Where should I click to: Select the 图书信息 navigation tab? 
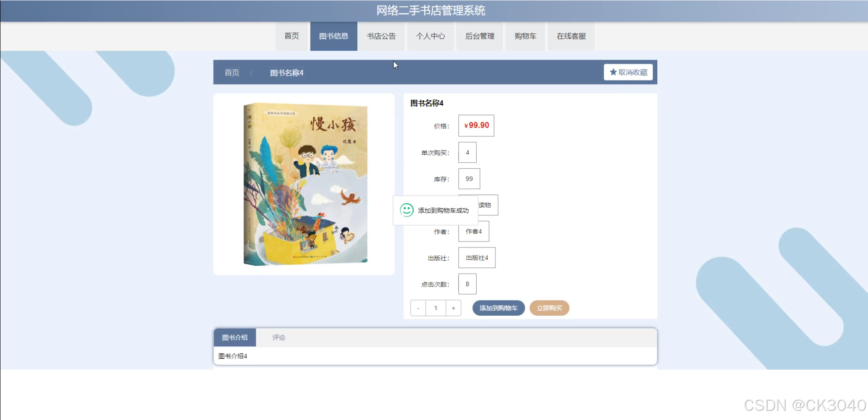click(x=334, y=36)
